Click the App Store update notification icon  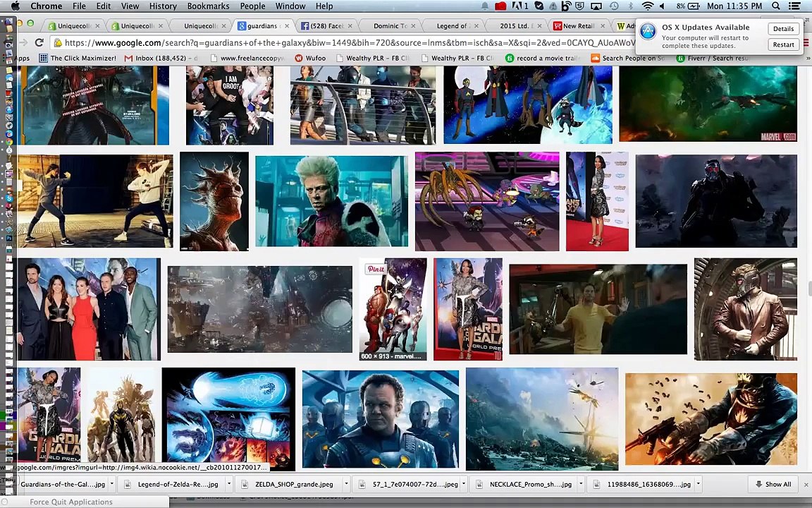coord(648,32)
